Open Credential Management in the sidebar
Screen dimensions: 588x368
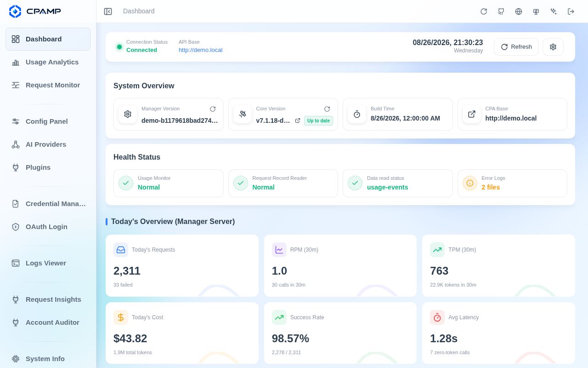point(48,204)
